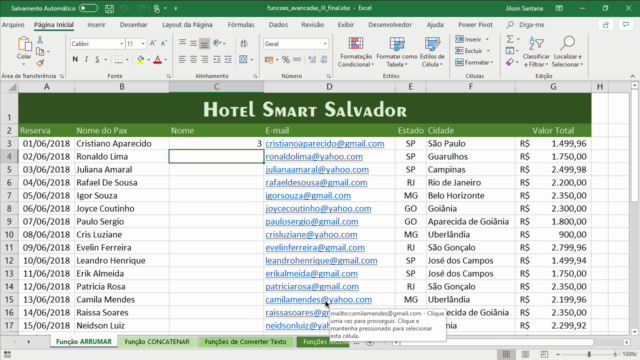Open the font size 11 dropdown
Viewport: 640px width, 360px height.
coord(143,44)
